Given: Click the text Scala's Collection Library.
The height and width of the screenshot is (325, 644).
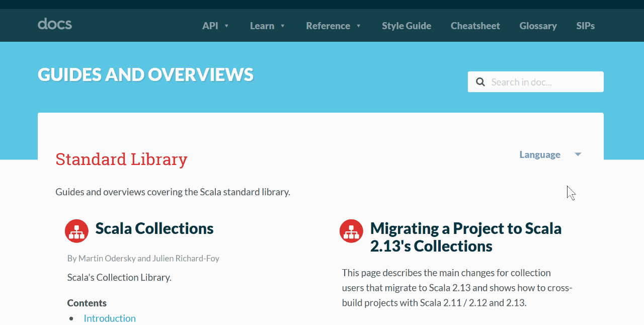Looking at the screenshot, I should [x=119, y=277].
